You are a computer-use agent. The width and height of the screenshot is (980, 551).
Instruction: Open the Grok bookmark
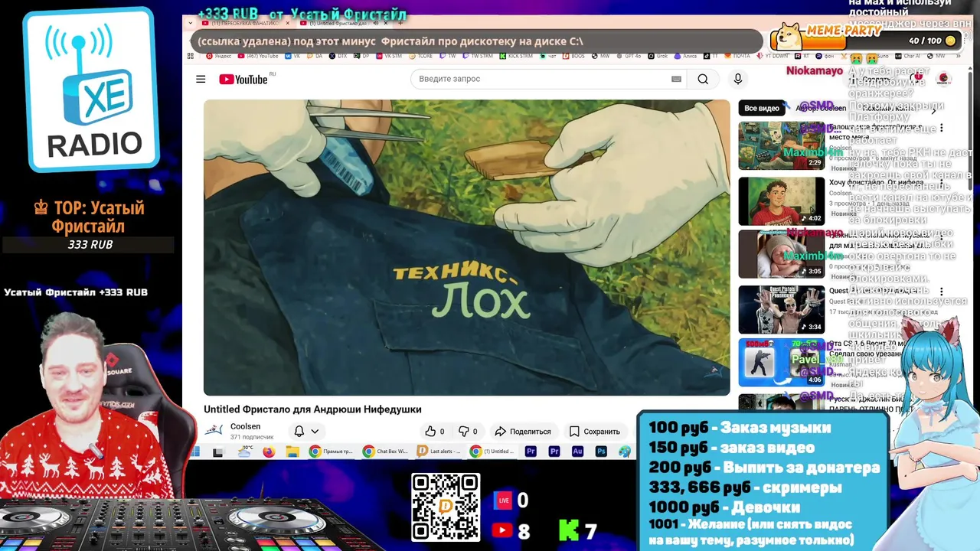pyautogui.click(x=658, y=56)
